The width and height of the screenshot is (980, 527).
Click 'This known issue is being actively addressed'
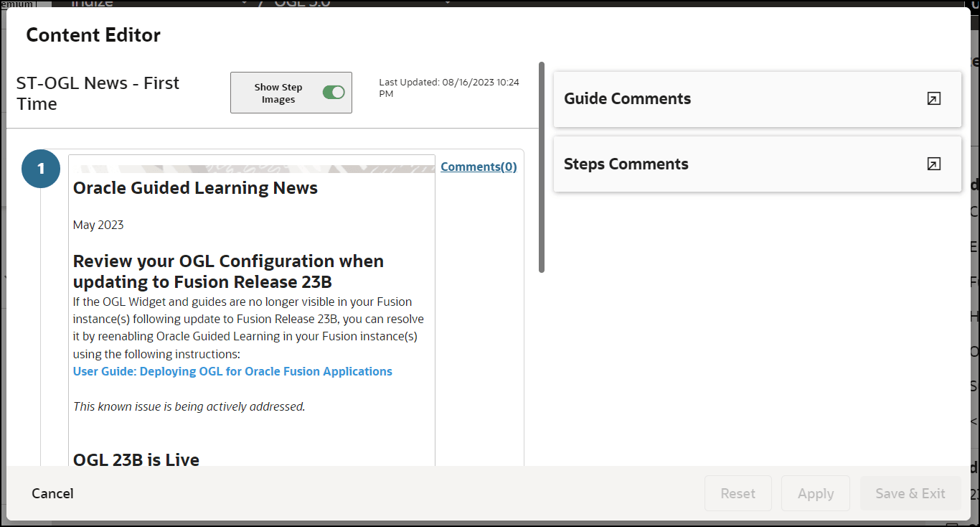[189, 406]
